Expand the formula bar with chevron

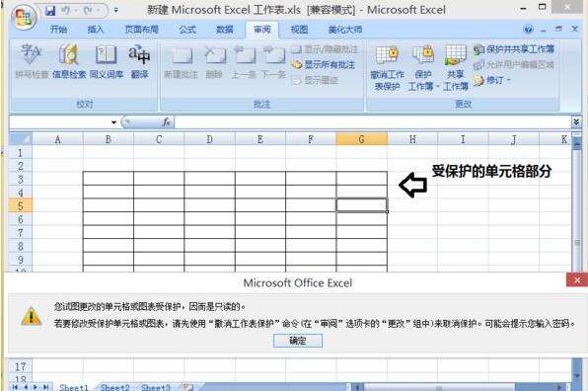pos(576,122)
